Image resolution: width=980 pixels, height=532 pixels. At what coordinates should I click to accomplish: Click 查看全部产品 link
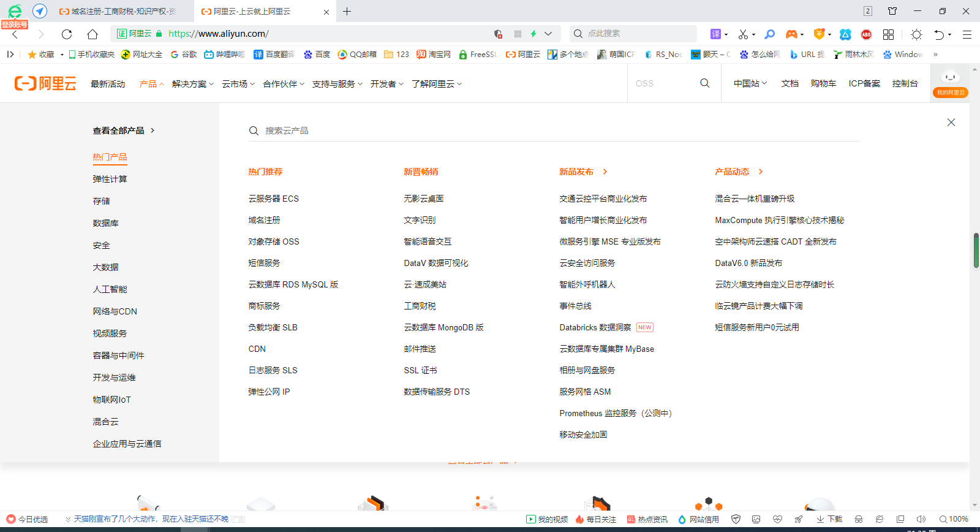(x=123, y=131)
